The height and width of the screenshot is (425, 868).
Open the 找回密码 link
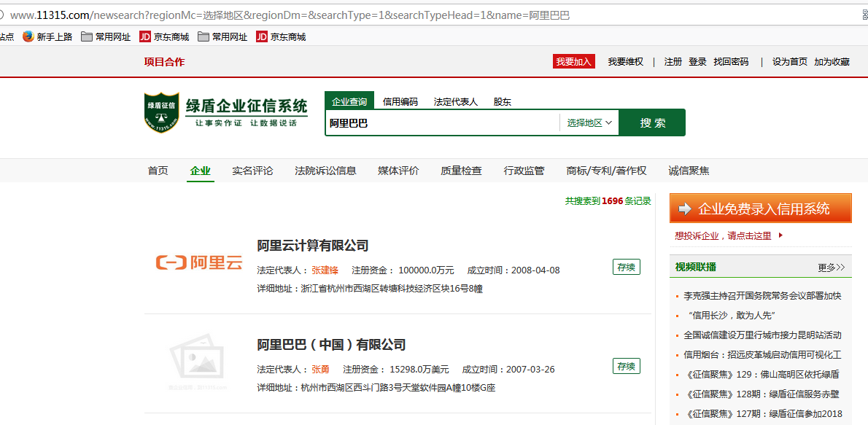731,62
